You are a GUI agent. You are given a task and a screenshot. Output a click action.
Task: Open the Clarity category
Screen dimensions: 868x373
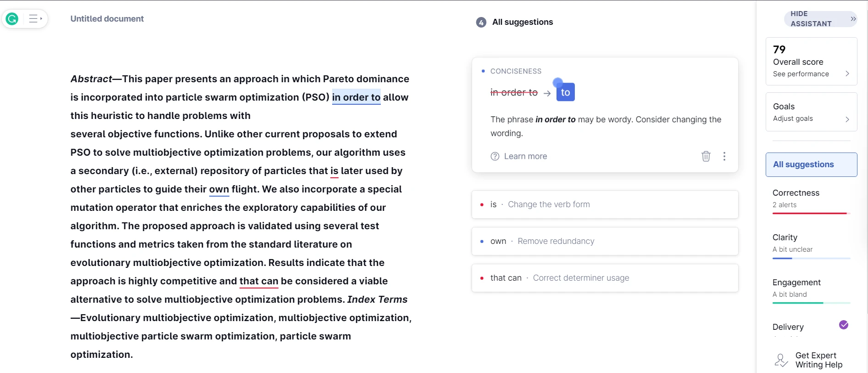[x=811, y=243]
